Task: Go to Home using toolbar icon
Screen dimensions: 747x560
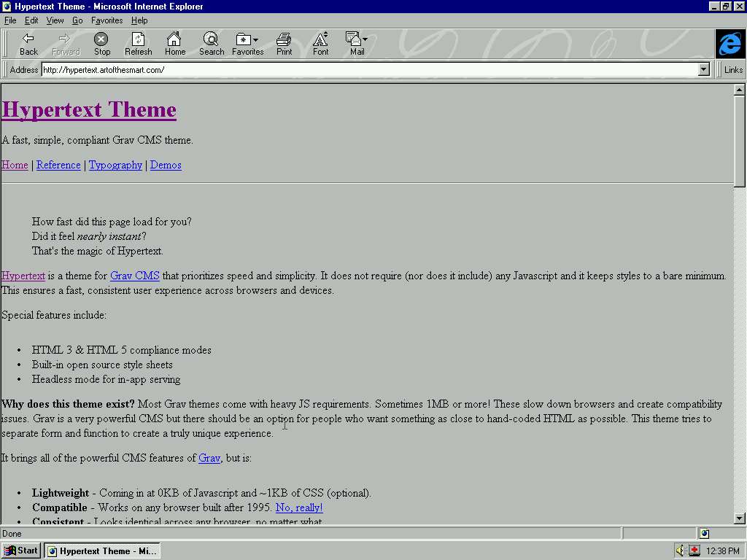Action: pos(174,44)
